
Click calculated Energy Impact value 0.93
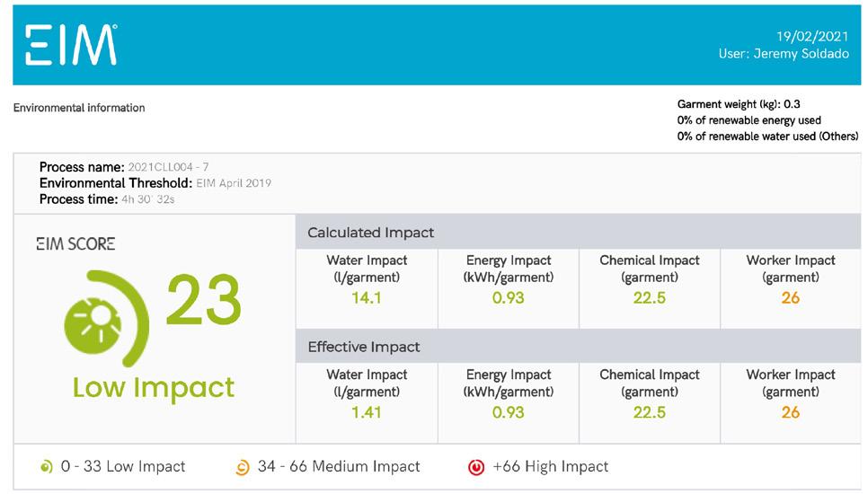tap(508, 298)
